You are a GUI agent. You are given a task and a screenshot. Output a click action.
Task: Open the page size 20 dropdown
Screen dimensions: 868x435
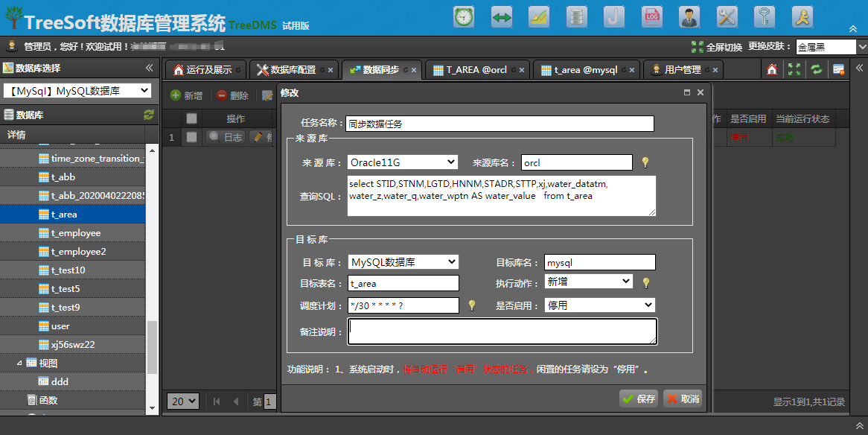click(183, 401)
